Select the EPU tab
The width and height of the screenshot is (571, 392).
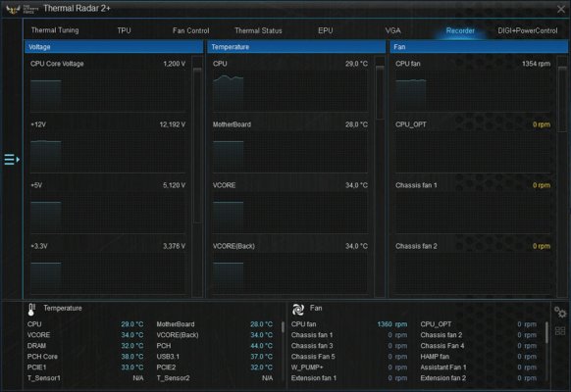[x=325, y=30]
